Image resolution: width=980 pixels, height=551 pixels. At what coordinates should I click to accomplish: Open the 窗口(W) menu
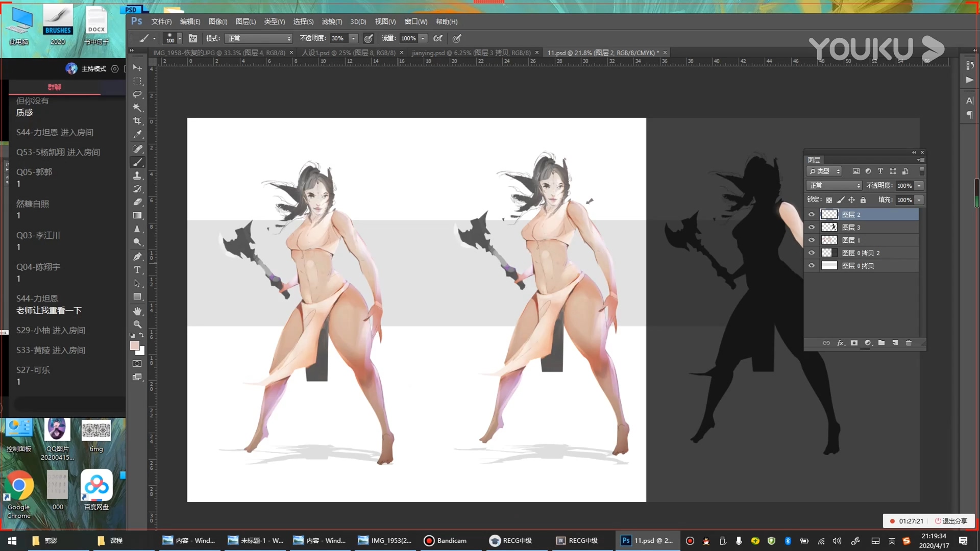(416, 21)
